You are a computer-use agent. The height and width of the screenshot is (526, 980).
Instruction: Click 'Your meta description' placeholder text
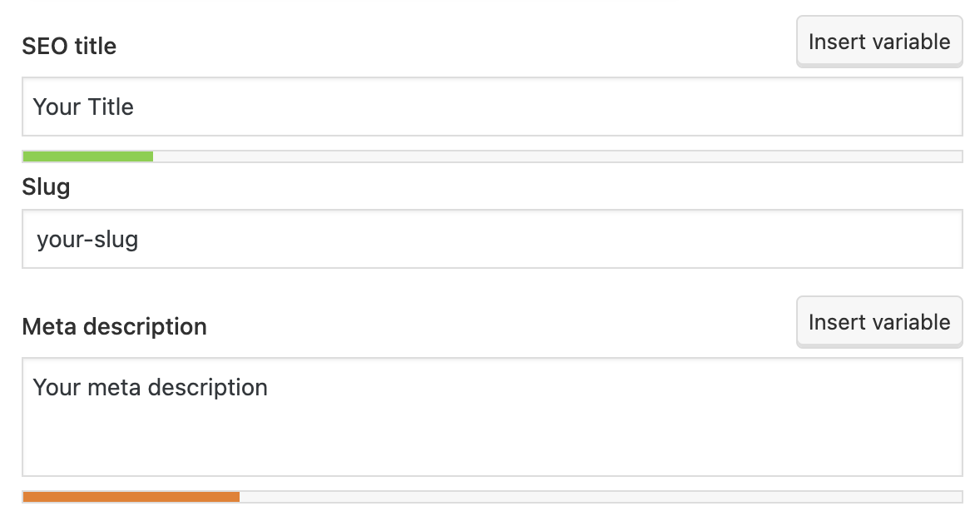150,387
